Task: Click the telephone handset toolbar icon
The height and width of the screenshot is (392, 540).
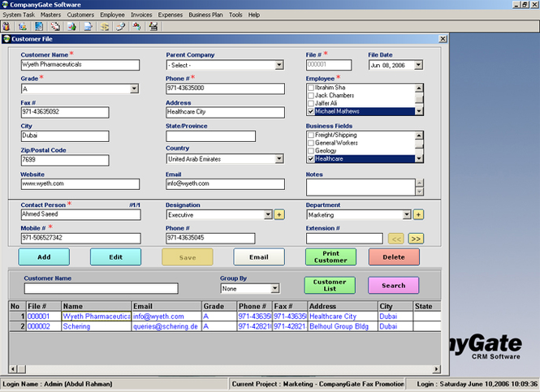Action: [x=120, y=26]
